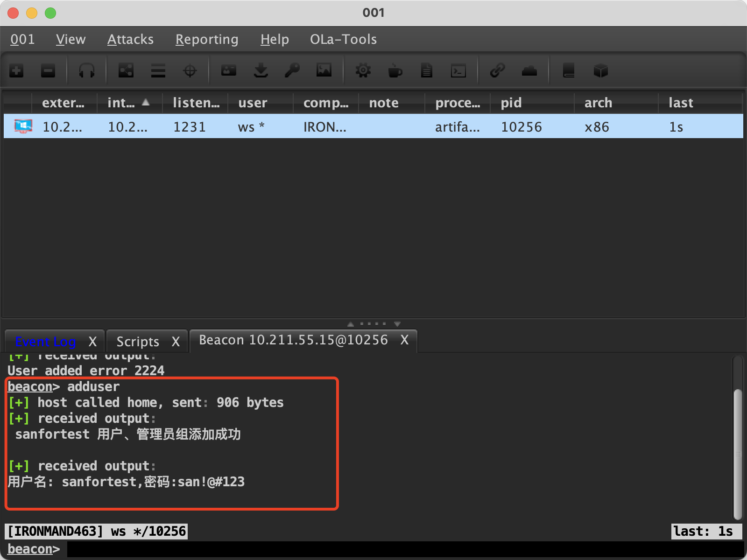Show target table with crosshair icon
The image size is (747, 560).
(190, 71)
